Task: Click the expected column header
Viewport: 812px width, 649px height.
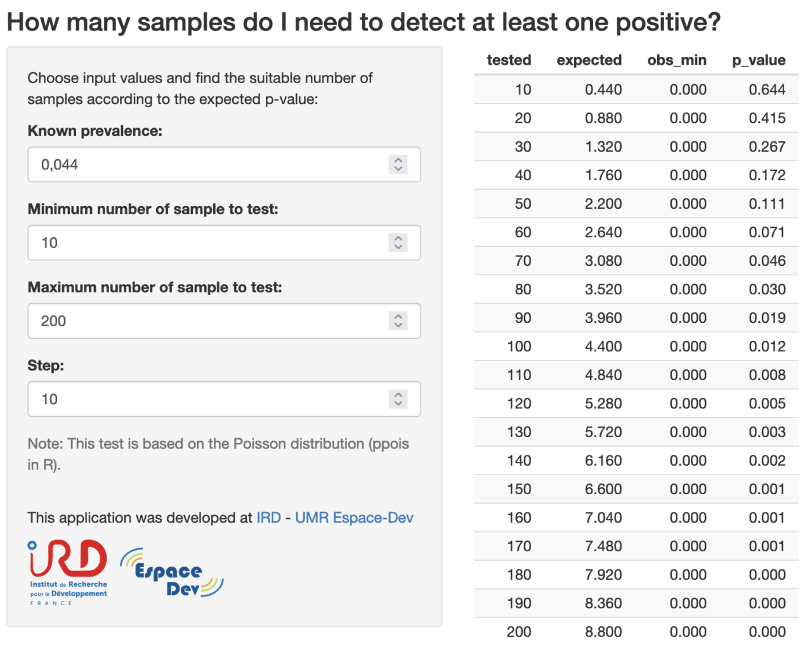Action: 589,60
